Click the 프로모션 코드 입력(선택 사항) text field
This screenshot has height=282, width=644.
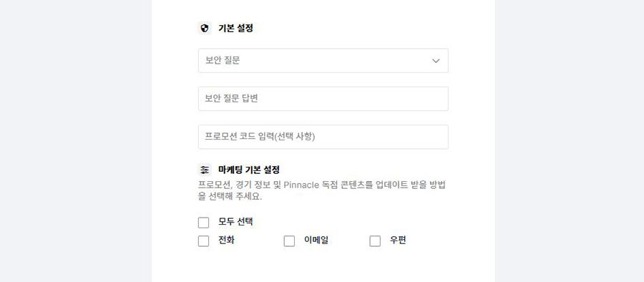click(323, 137)
